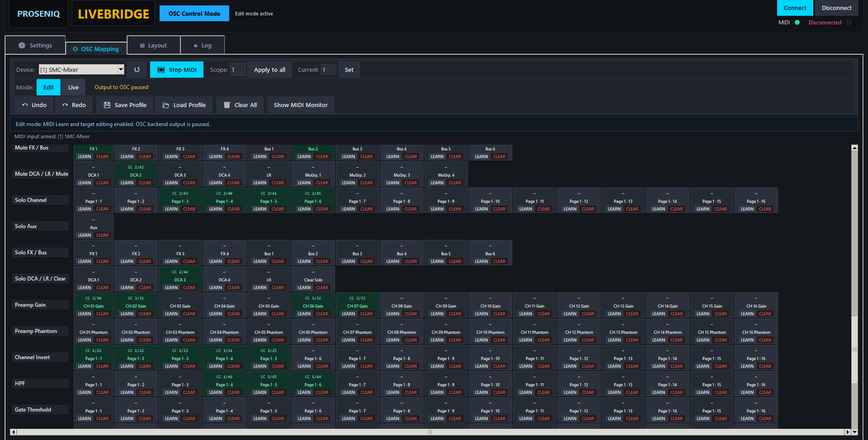Click the horizontal scrollbar thumb

(430, 432)
